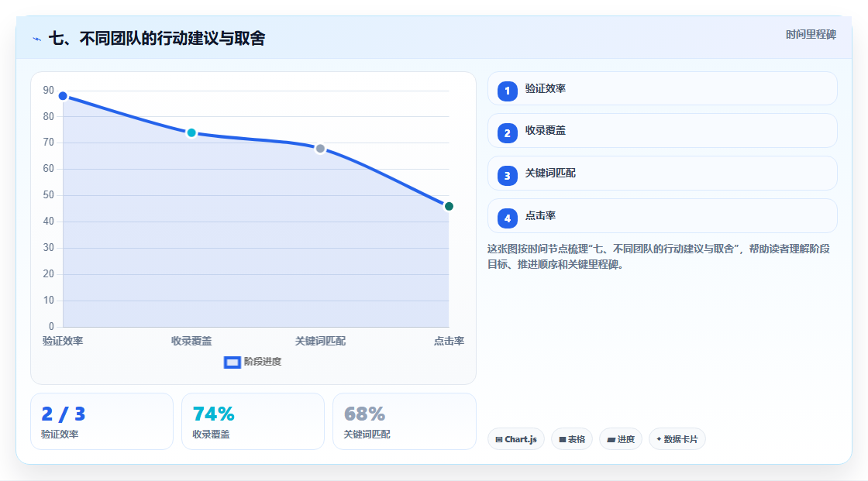Open the 收录覆盖 milestone row
868x481 pixels.
click(x=662, y=131)
